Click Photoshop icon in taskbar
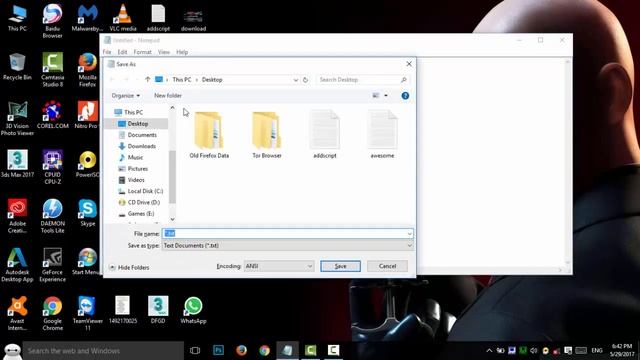Viewport: 640px width, 360px height. coord(218,350)
